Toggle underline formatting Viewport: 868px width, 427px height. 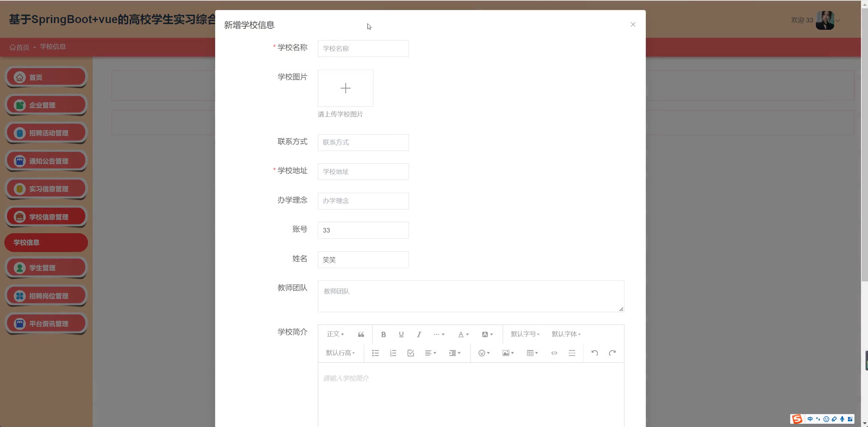(401, 334)
